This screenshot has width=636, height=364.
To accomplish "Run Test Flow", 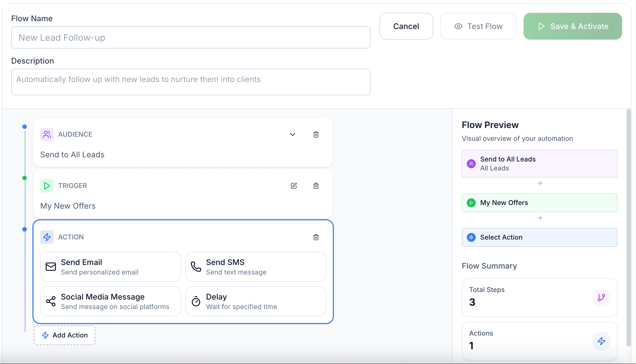I will pyautogui.click(x=478, y=26).
